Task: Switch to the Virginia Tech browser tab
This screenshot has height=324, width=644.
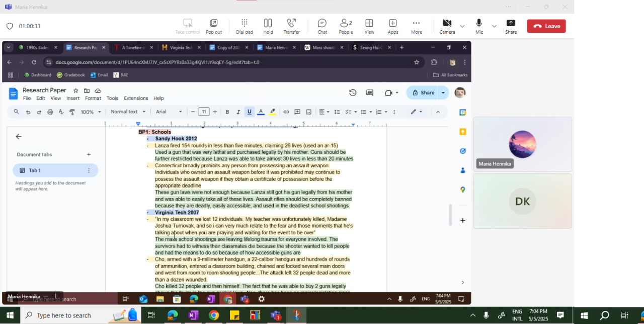Action: (x=181, y=48)
